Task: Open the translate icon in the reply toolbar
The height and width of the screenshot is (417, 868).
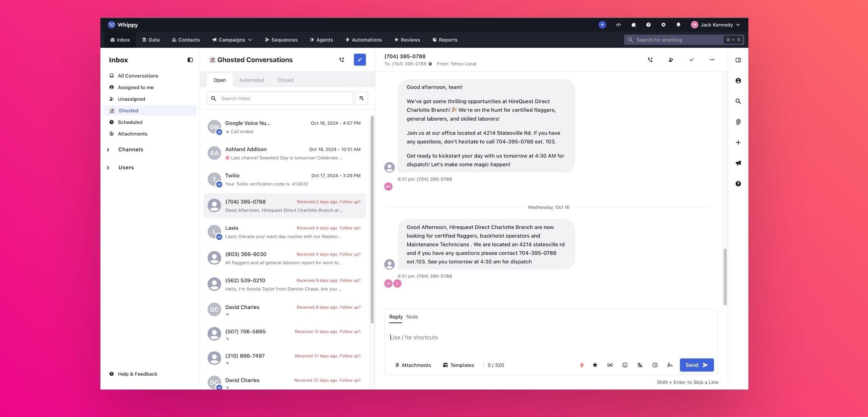Action: coord(640,365)
